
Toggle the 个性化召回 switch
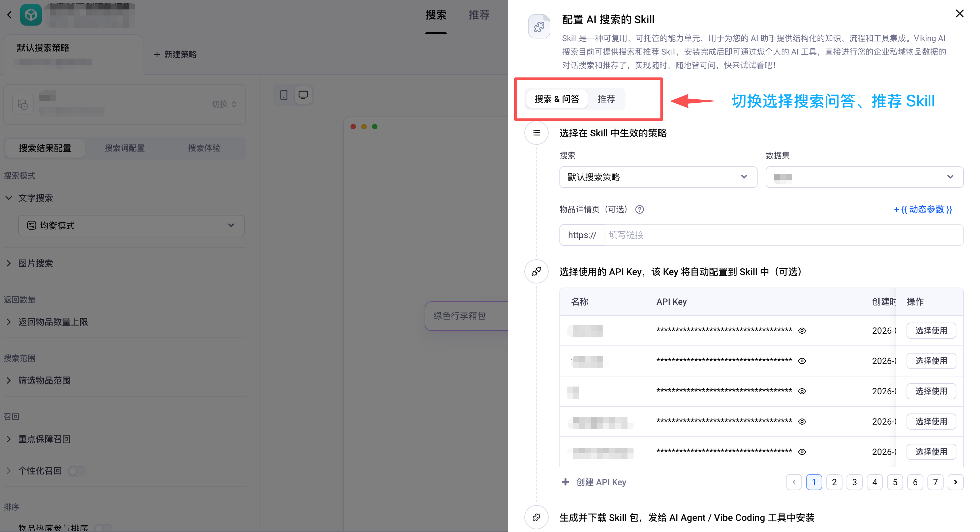(x=77, y=471)
